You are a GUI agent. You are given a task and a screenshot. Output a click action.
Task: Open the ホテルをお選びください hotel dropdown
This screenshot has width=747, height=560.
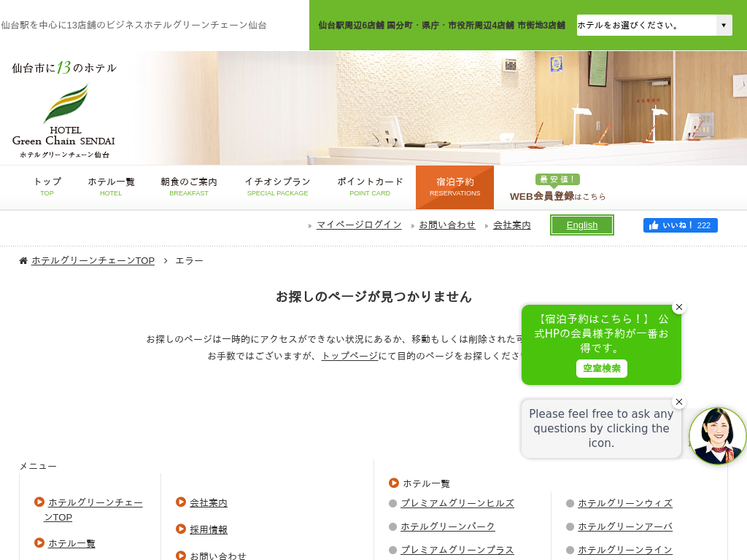(654, 26)
